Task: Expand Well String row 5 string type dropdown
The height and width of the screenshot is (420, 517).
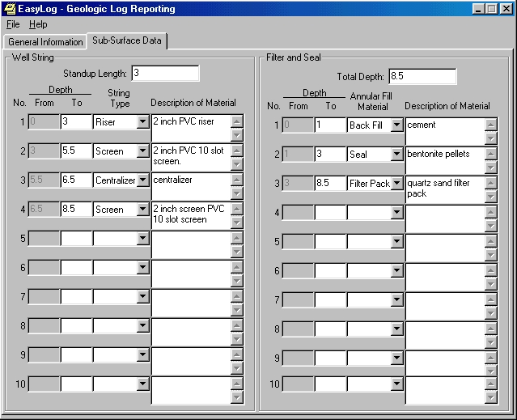Action: pos(142,238)
